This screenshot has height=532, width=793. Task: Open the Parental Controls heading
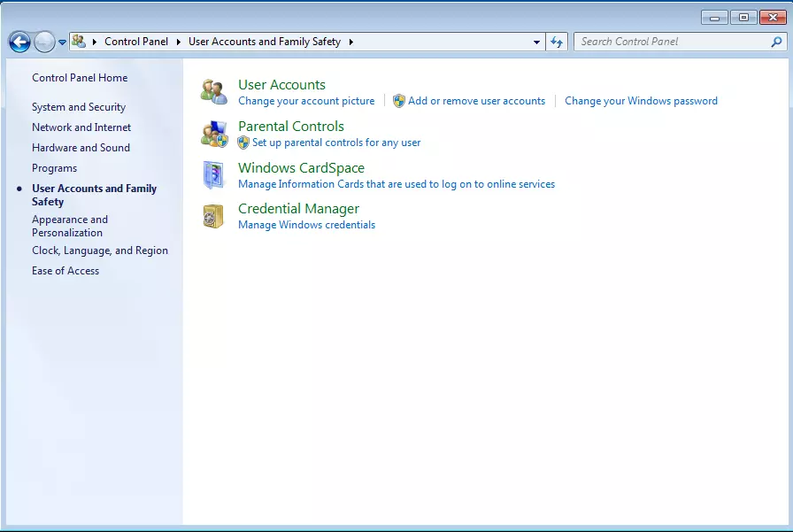pyautogui.click(x=291, y=127)
